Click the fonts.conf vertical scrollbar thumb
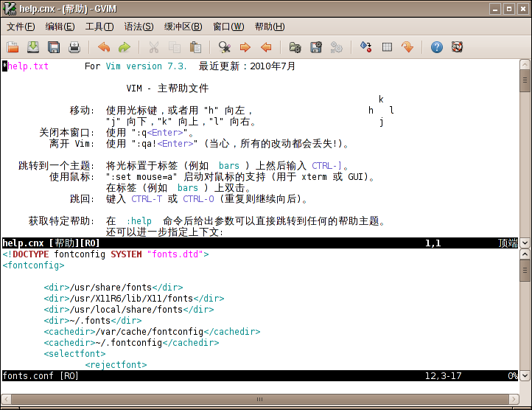The image size is (532, 410). [525, 271]
